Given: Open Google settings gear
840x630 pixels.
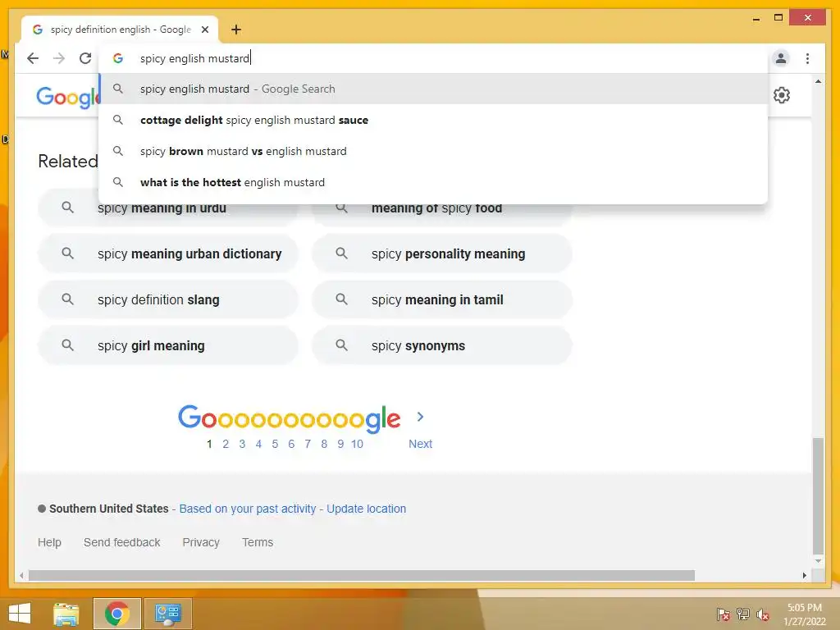Looking at the screenshot, I should click(x=782, y=95).
